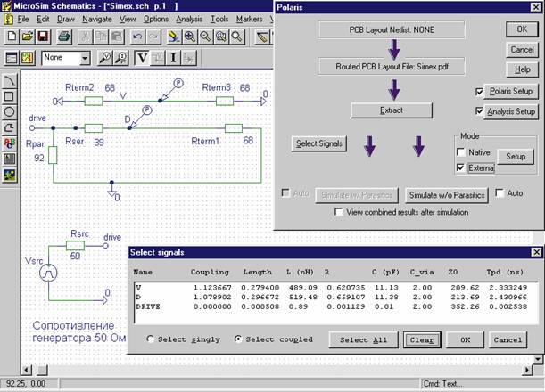Zoom out using the minus magnifier
Screen dimensions: 545x392
click(205, 37)
